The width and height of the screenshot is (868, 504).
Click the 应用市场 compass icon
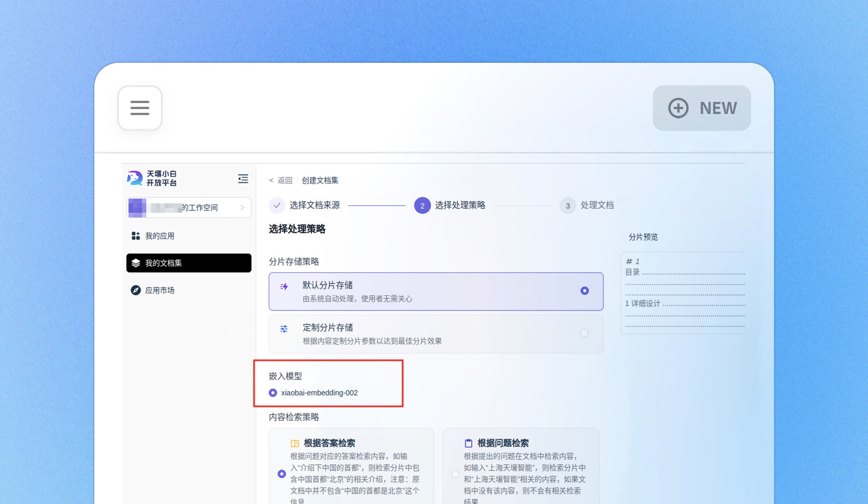[x=135, y=290]
